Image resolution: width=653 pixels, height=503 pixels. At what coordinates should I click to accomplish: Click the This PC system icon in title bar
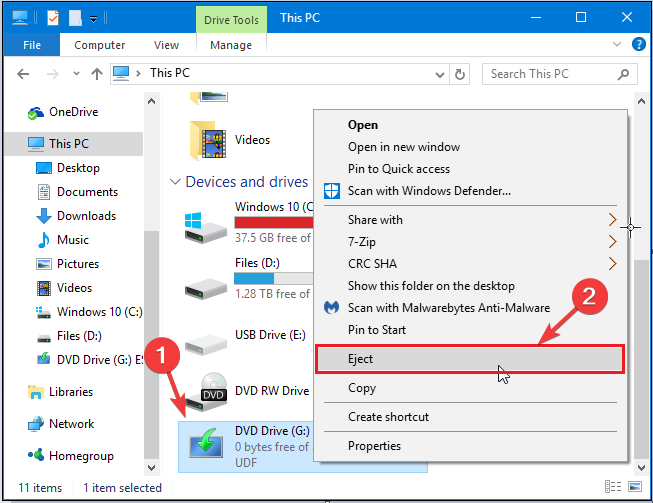[20, 17]
